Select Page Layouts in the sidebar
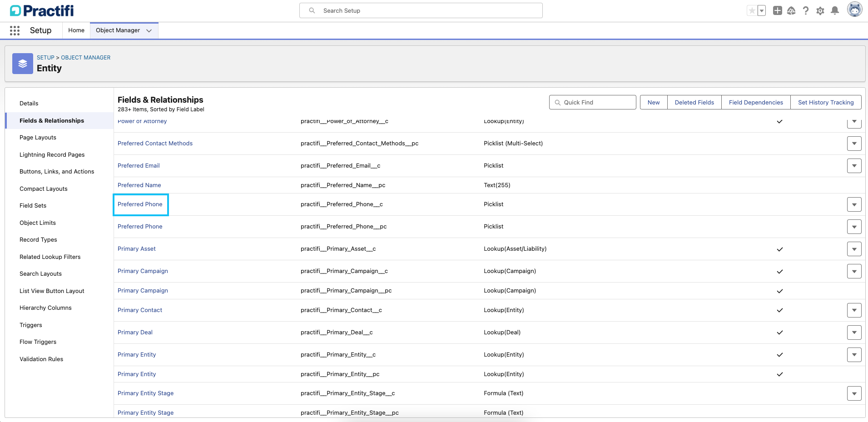868x422 pixels. (x=38, y=137)
